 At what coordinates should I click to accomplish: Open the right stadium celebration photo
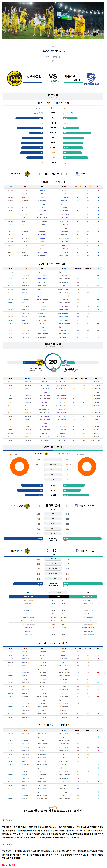pyautogui.click(x=79, y=20)
